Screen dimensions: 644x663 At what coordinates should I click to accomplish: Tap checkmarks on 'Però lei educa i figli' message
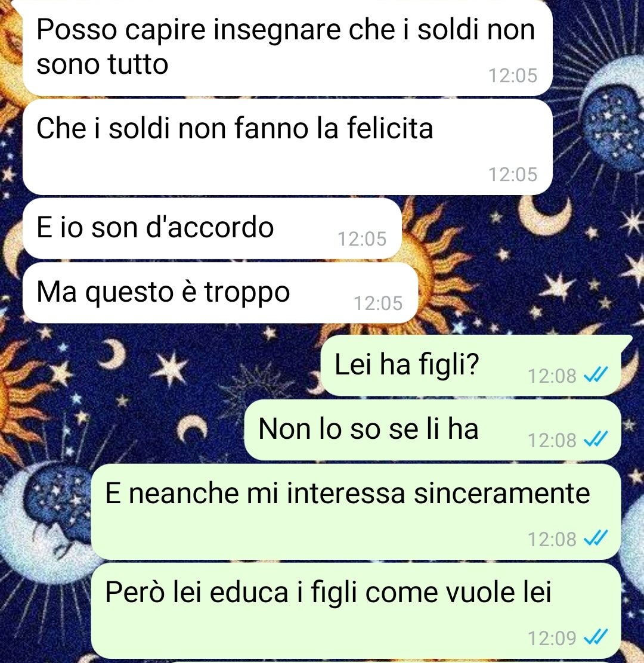tap(595, 637)
